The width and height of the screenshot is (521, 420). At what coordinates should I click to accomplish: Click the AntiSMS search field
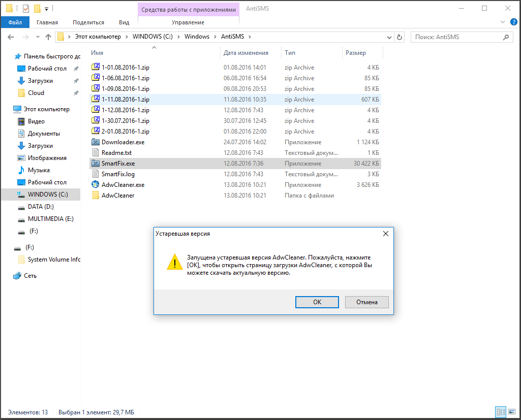click(457, 37)
